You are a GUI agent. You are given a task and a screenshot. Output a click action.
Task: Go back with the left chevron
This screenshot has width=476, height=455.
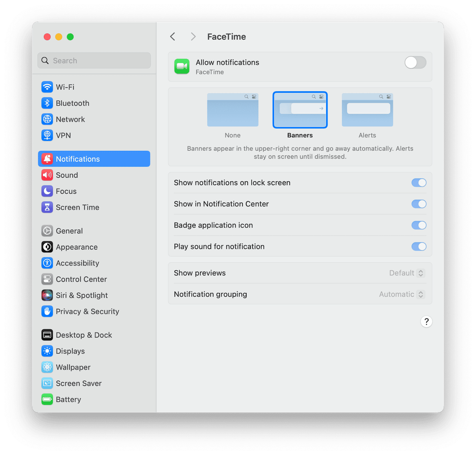(x=173, y=36)
